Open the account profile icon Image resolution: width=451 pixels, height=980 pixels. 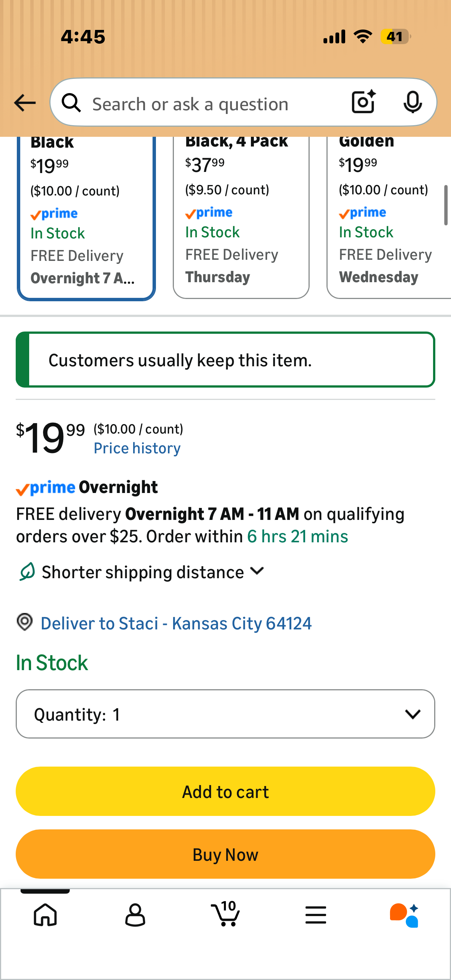(135, 915)
